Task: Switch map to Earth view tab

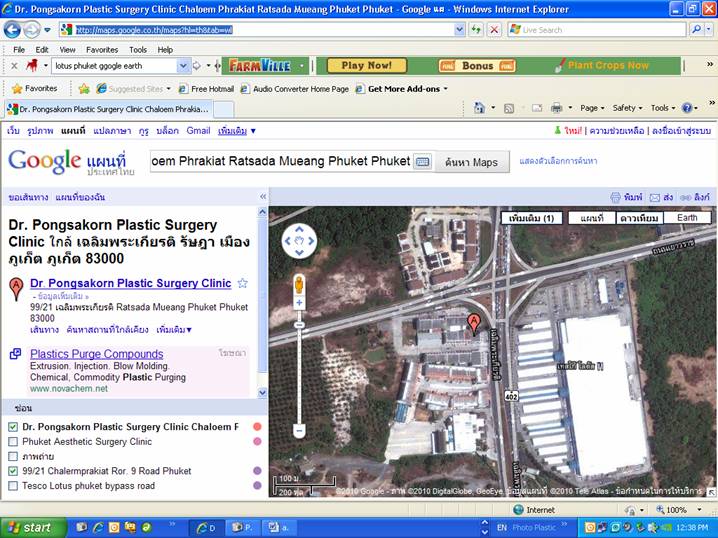Action: pyautogui.click(x=687, y=218)
